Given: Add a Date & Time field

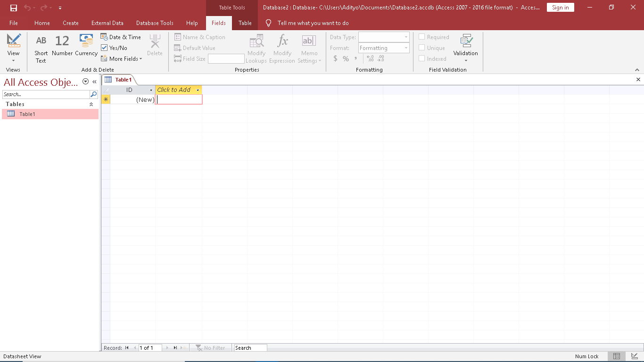Looking at the screenshot, I should pos(121,37).
